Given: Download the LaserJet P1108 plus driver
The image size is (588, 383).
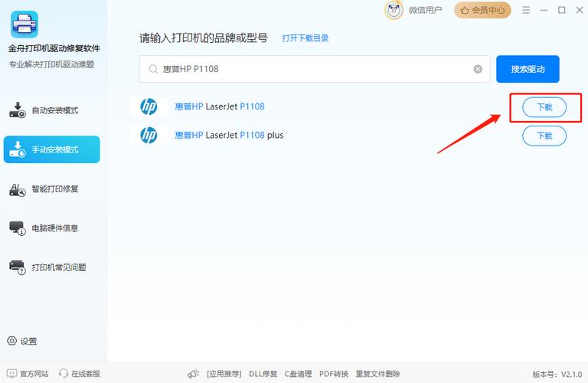Looking at the screenshot, I should point(544,136).
